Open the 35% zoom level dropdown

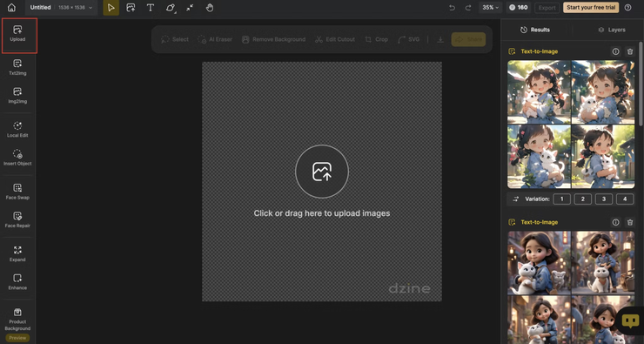490,7
